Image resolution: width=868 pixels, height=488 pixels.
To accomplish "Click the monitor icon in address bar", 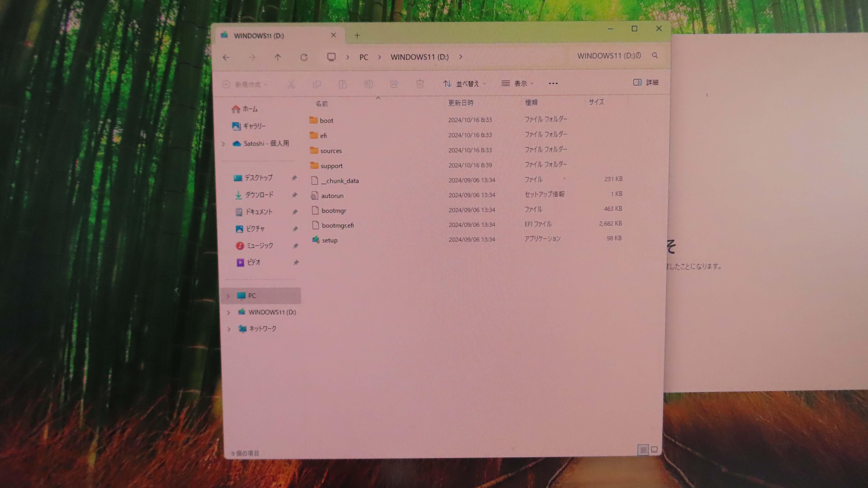I will point(332,57).
